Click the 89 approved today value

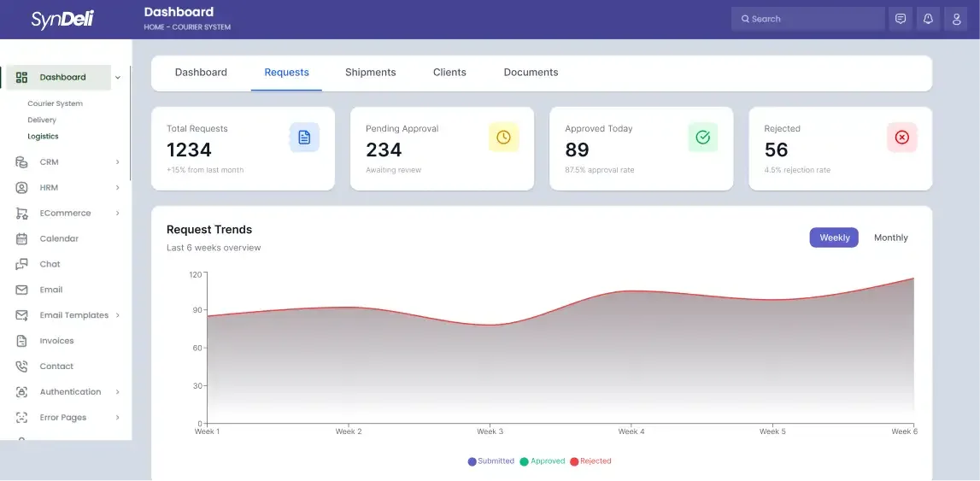(577, 150)
